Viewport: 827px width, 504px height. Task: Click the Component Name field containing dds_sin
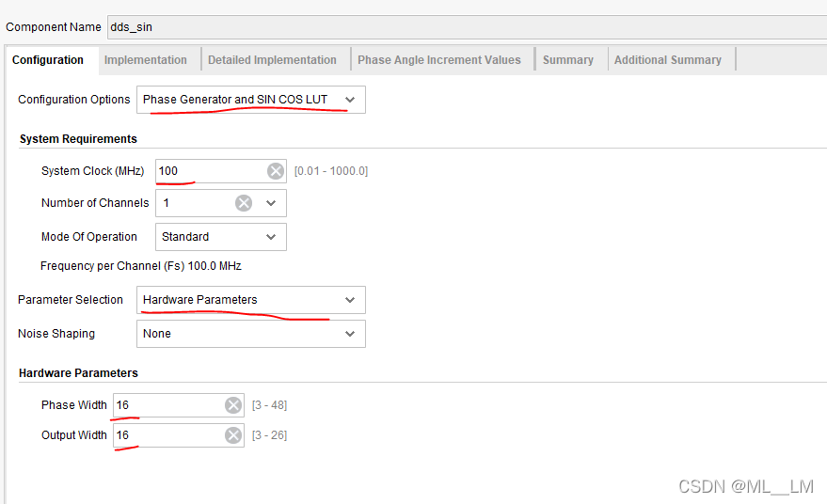[468, 27]
